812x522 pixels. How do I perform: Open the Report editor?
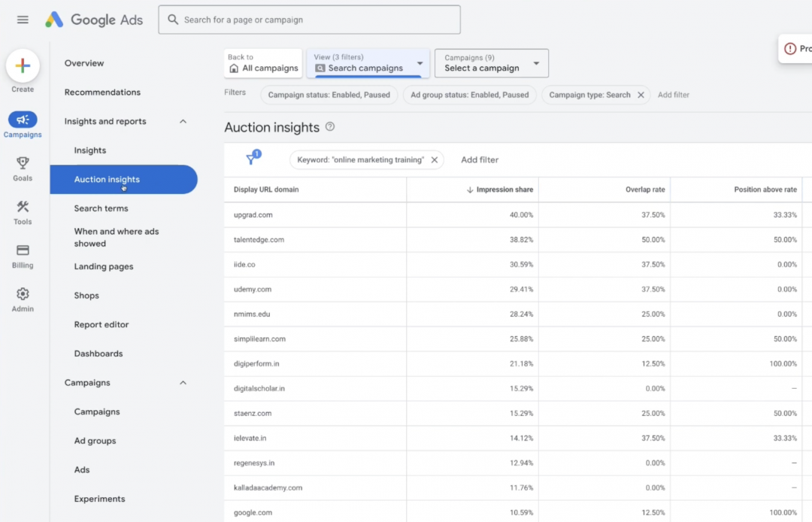[x=101, y=324]
